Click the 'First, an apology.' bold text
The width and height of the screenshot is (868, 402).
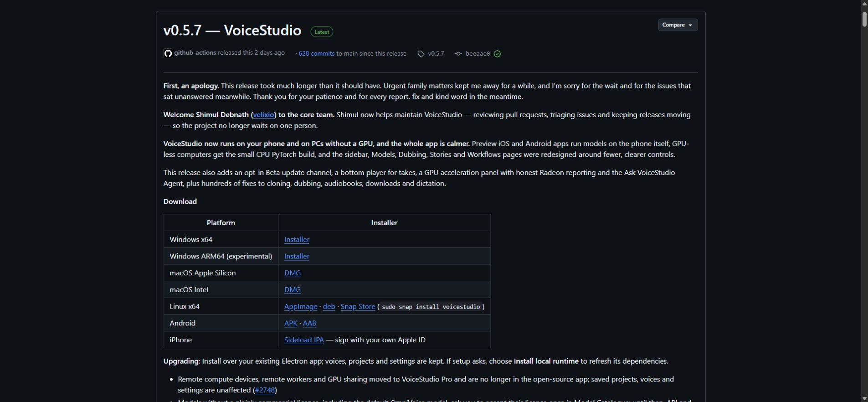[x=191, y=86]
